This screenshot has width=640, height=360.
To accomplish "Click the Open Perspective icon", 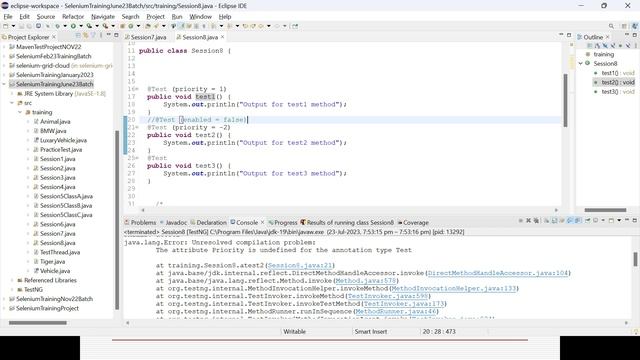I will 624,26.
